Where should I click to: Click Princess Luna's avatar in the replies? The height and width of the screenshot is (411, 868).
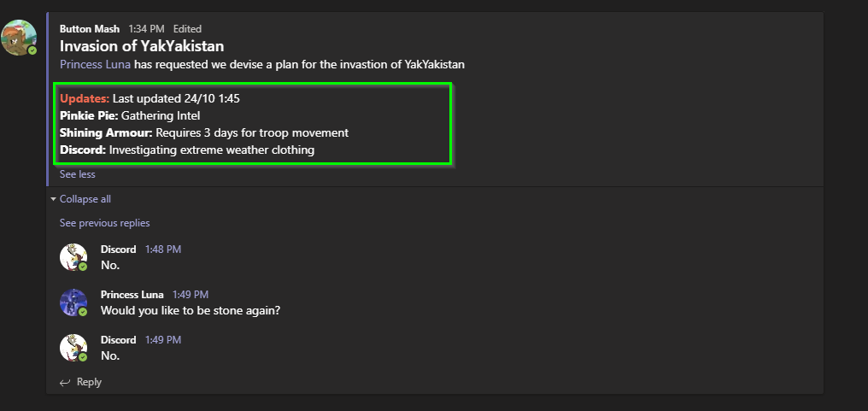73,302
